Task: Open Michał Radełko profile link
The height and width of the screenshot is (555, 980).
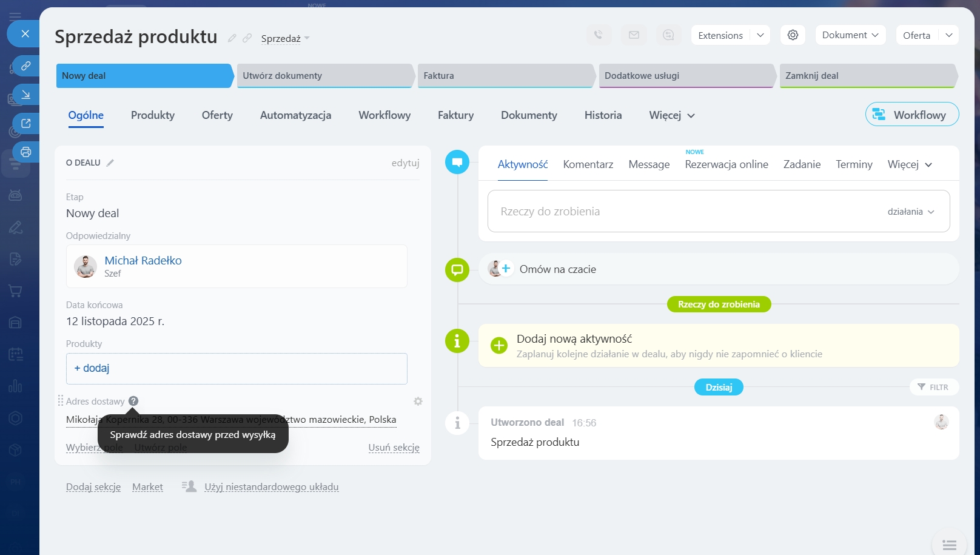Action: (143, 260)
